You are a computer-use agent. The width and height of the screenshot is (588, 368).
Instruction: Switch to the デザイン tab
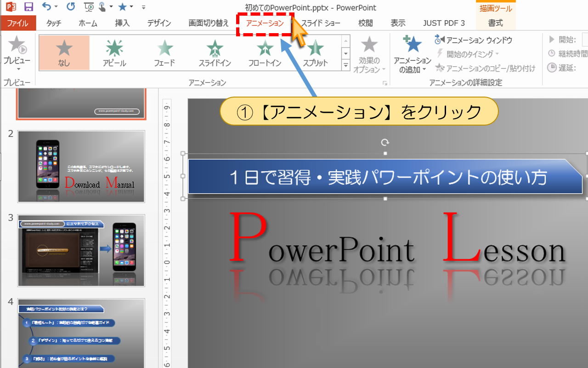pos(159,23)
